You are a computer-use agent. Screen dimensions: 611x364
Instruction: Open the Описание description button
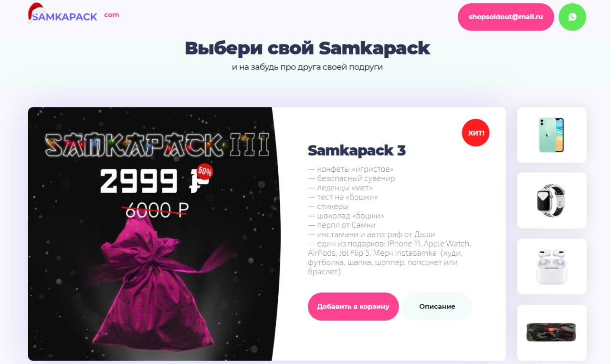tap(437, 306)
